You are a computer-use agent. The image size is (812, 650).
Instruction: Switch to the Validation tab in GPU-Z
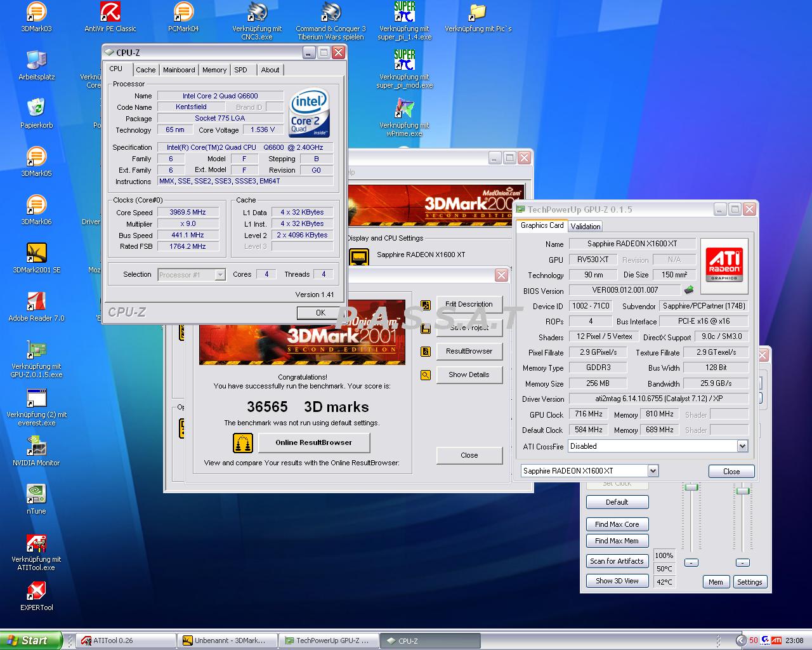pos(585,226)
